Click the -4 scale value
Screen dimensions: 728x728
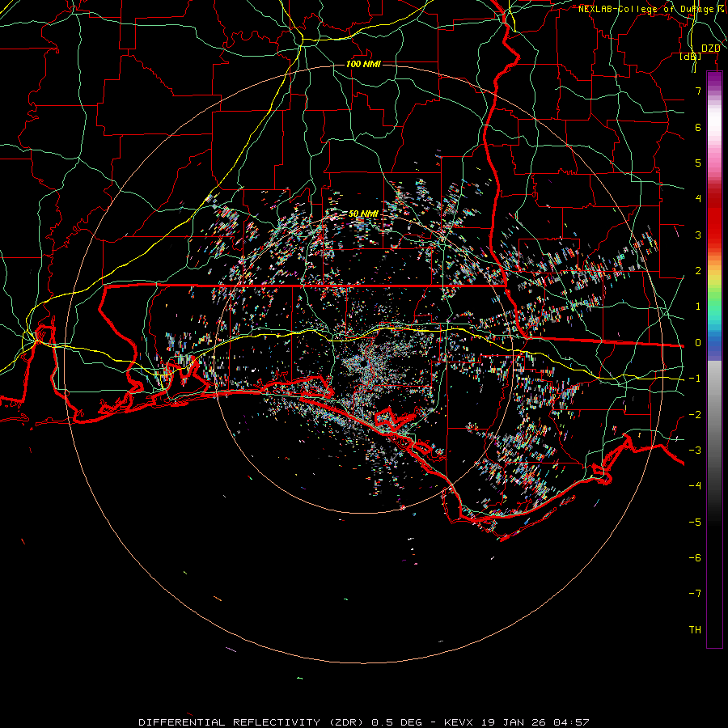(695, 485)
